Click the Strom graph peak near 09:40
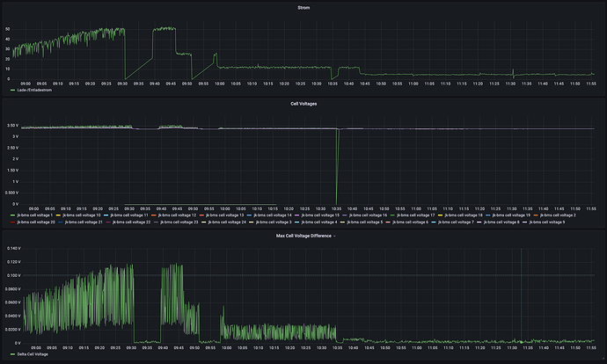The height and width of the screenshot is (364, 607). click(164, 28)
